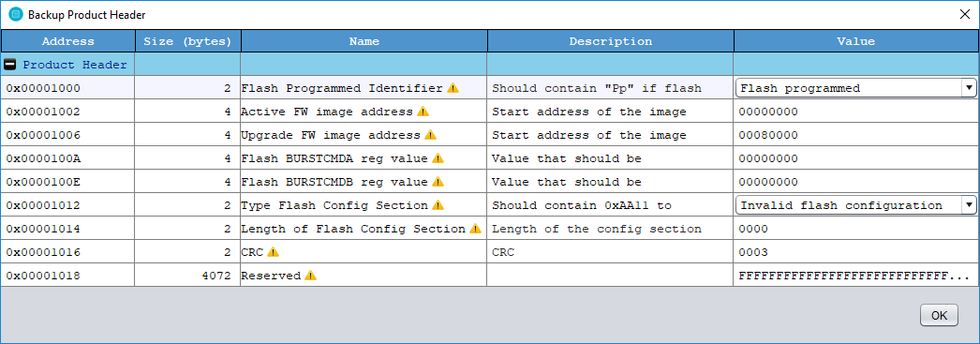Close the Backup Product Header dialog
The height and width of the screenshot is (344, 980).
click(964, 14)
